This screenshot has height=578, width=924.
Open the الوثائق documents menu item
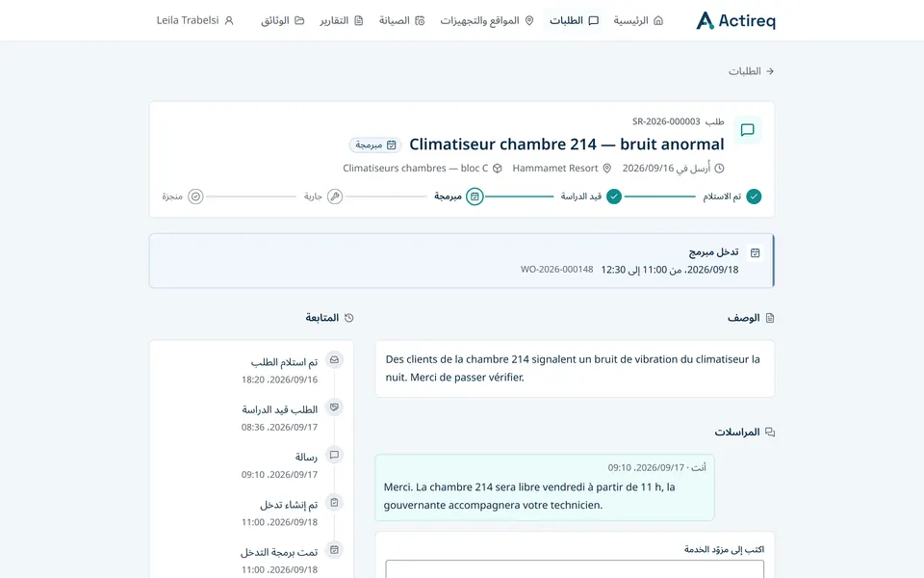(x=282, y=20)
